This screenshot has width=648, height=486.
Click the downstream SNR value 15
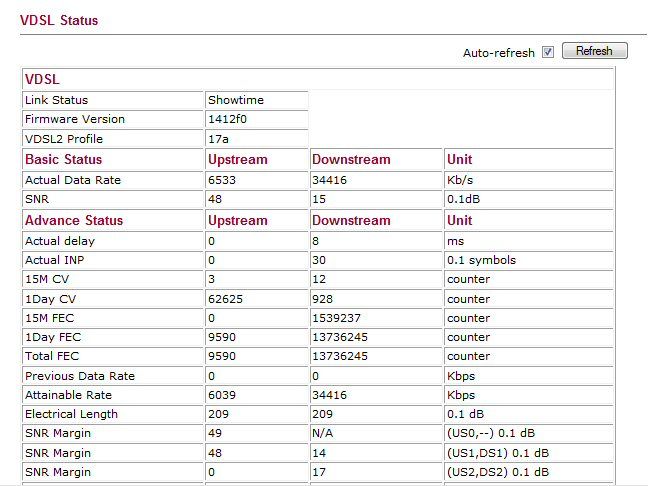319,199
